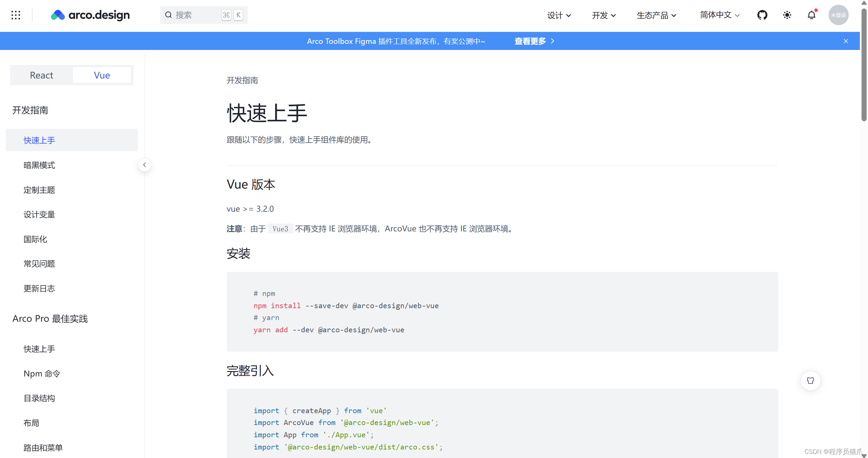Click the arco.design logo
Screen dimensions: 868x458
coord(90,15)
